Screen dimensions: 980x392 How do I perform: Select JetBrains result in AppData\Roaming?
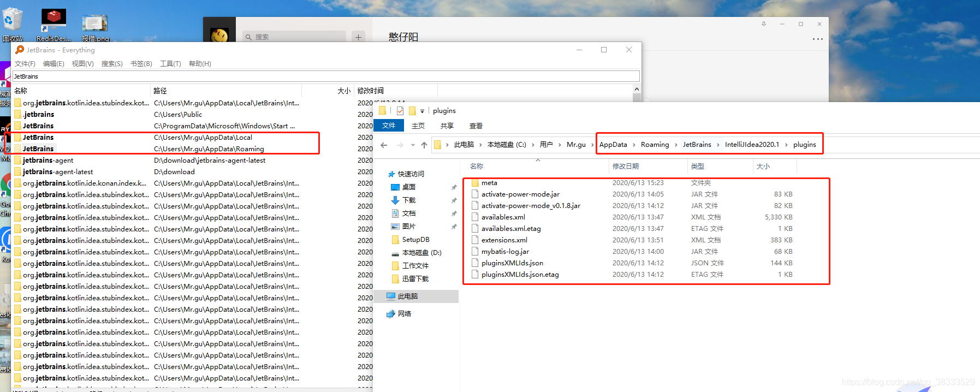(x=38, y=149)
